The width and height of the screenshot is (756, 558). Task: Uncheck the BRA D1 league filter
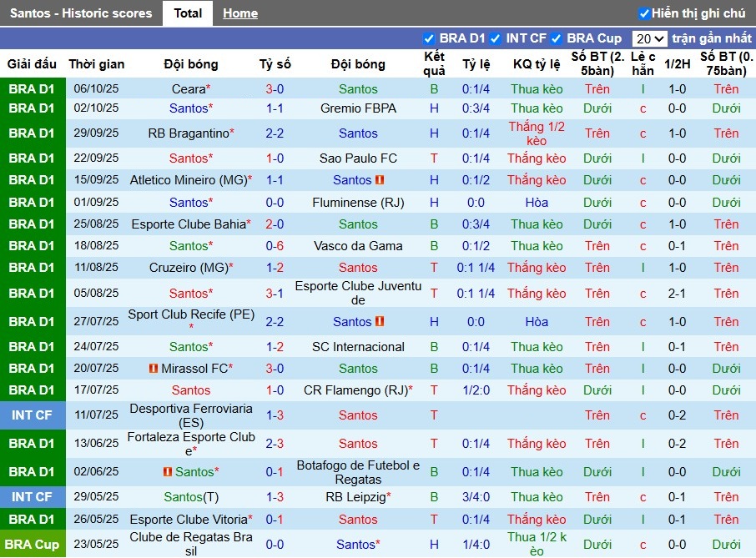[429, 38]
